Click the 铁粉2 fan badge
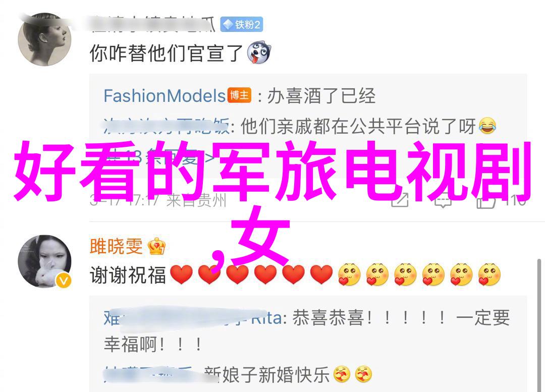The image size is (545, 392). pos(242,25)
